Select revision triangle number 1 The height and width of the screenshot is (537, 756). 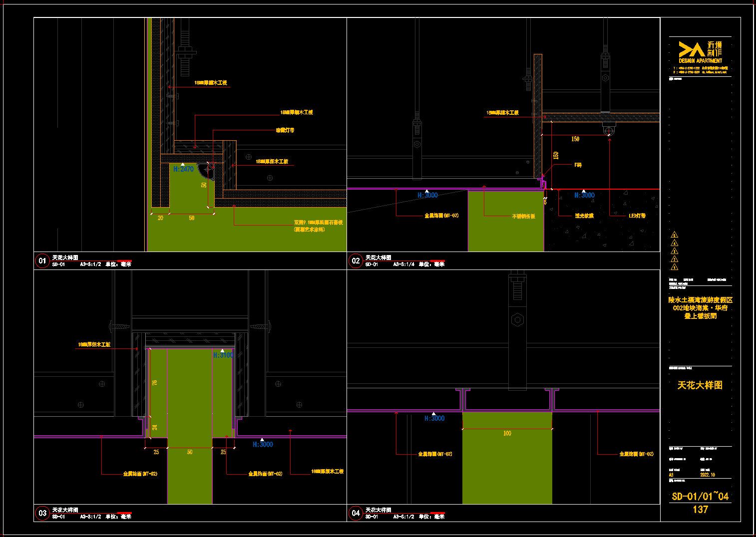[675, 268]
